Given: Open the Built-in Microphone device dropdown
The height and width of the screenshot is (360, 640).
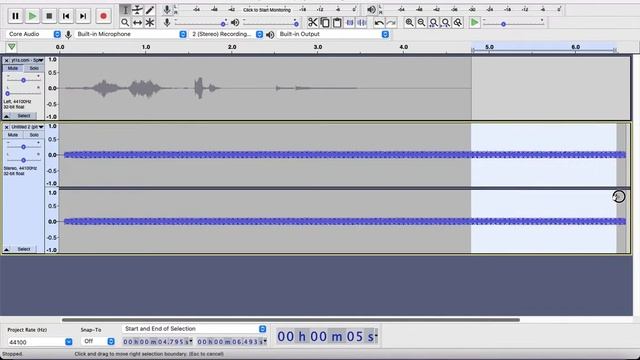Looking at the screenshot, I should [x=131, y=34].
